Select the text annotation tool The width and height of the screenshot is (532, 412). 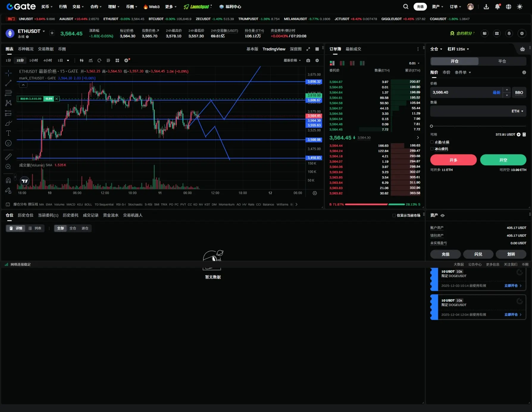point(8,133)
